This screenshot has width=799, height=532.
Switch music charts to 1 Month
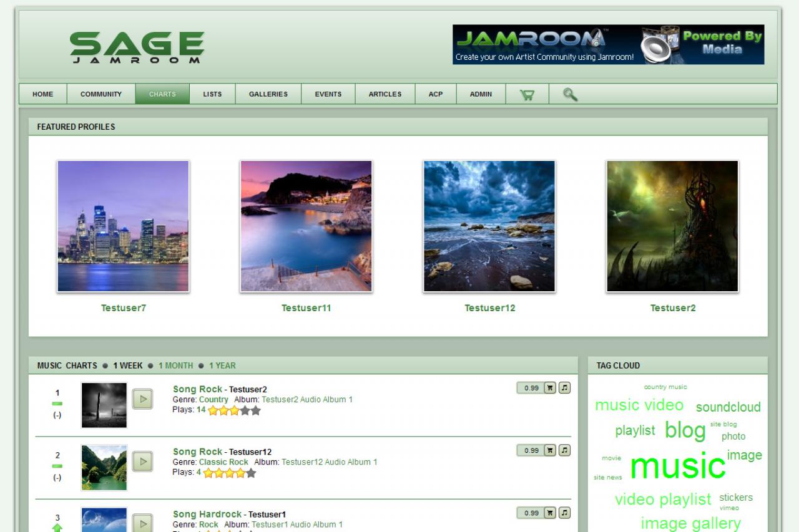point(175,365)
